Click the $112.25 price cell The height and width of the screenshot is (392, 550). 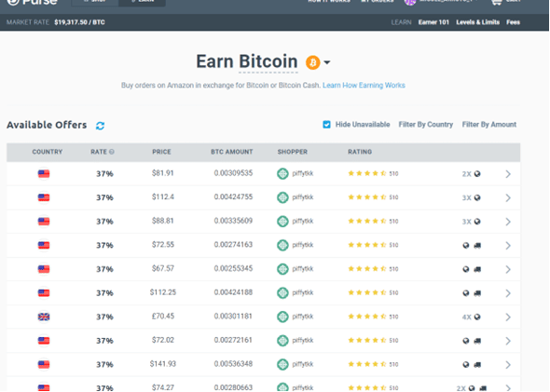[163, 292]
